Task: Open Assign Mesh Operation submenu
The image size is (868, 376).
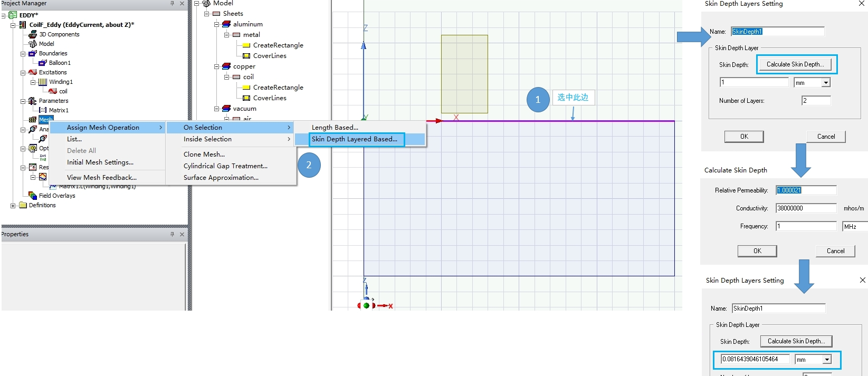Action: [x=107, y=128]
